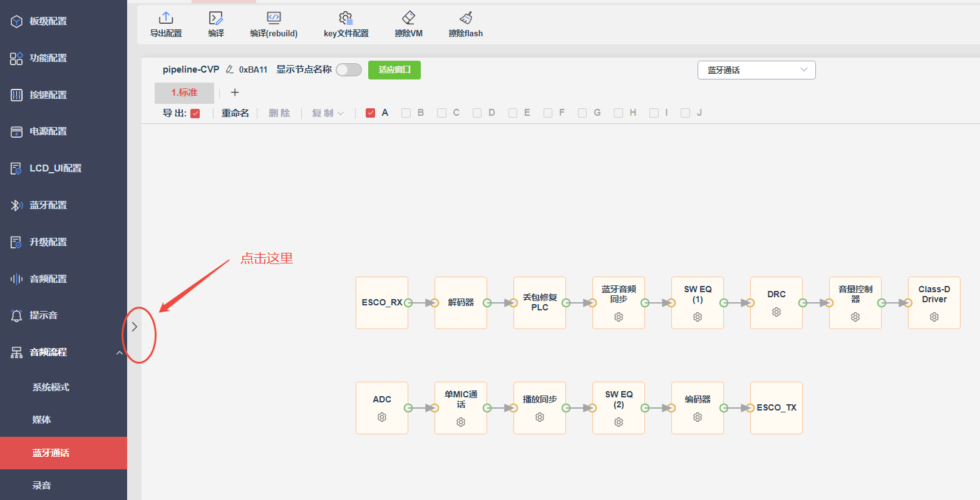Image resolution: width=980 pixels, height=500 pixels.
Task: Collapse the 音频流程 sidebar submenu
Action: 120,353
